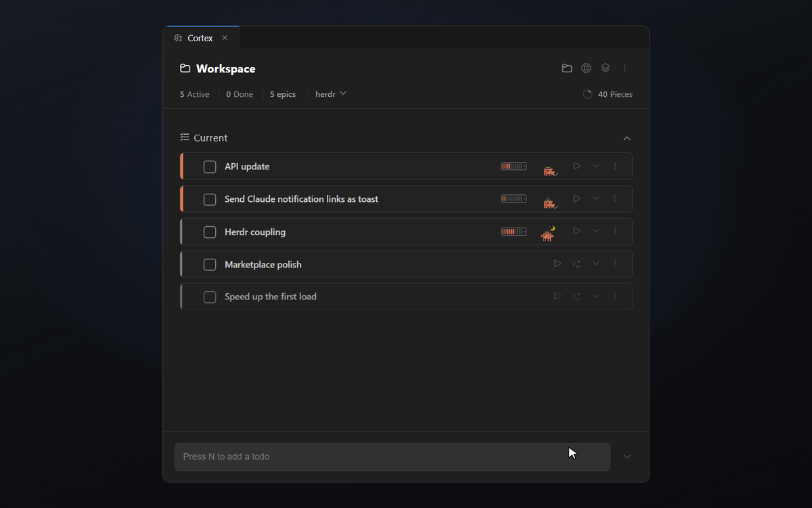Expand the API update todo details
The image size is (812, 508).
(x=595, y=166)
